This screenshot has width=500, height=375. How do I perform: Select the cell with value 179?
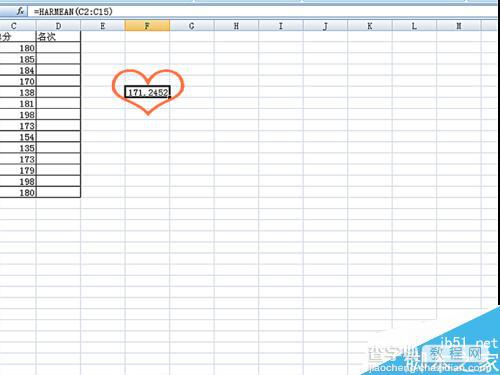[18, 170]
